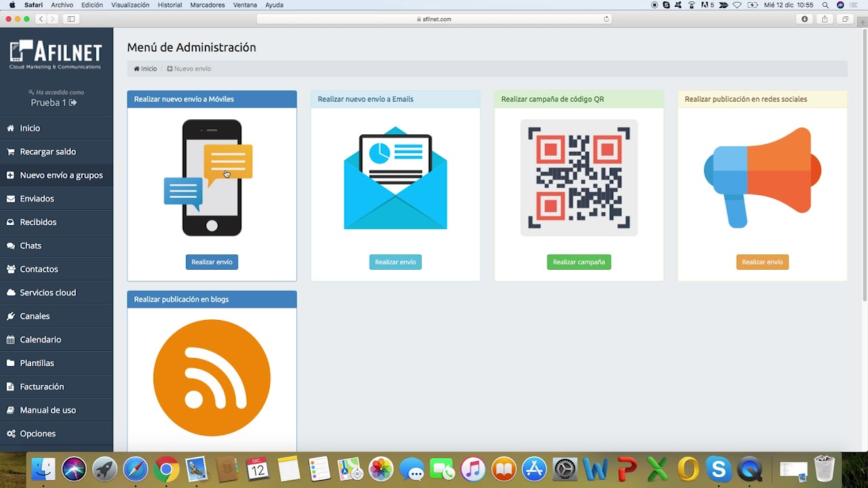Open Notes app in the dock
The height and width of the screenshot is (488, 868).
point(289,469)
